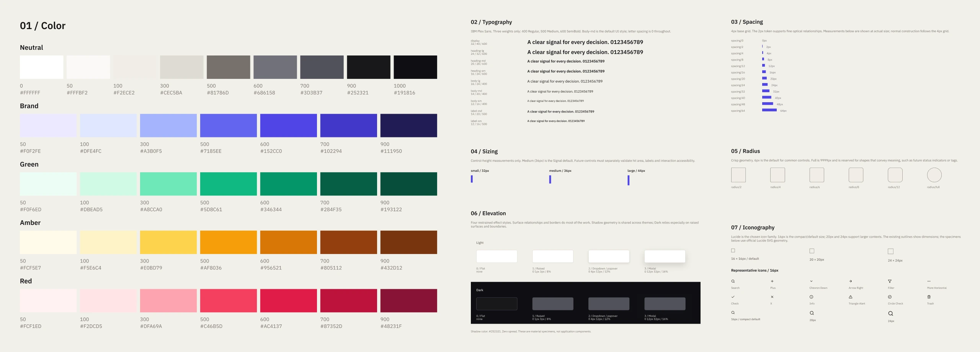Viewport: 980px width, 352px height.
Task: Click the Dark '2 / Dropdown / popover' card
Action: point(609,304)
